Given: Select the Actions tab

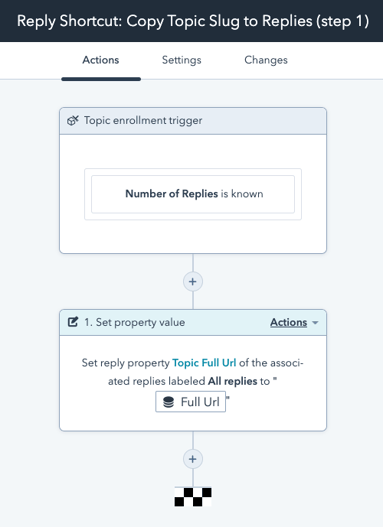Looking at the screenshot, I should coord(101,60).
